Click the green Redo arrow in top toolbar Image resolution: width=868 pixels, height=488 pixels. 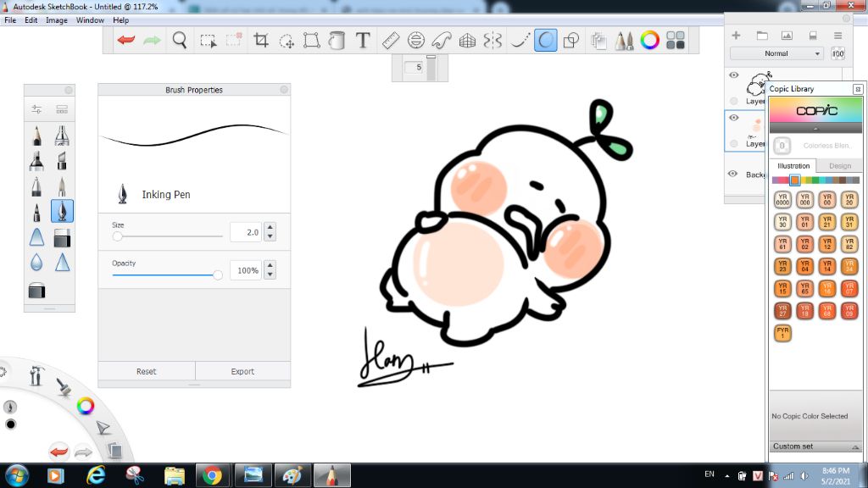[152, 40]
